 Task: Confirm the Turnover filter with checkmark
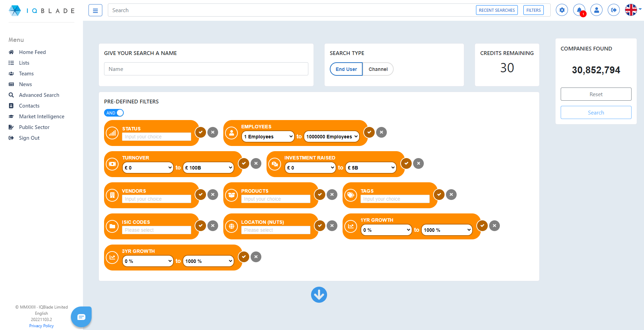[244, 163]
